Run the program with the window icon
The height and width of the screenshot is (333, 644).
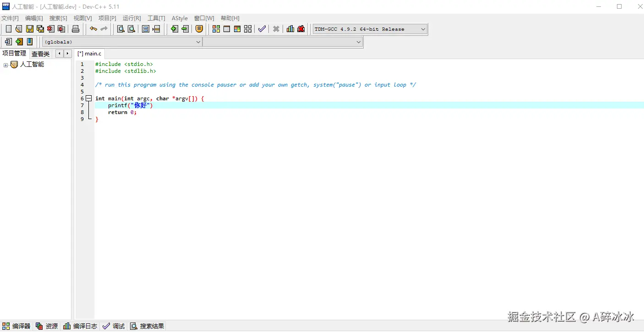227,29
